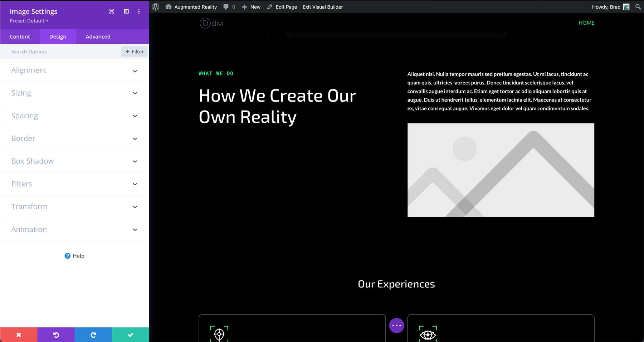
Task: Discard changes with the red X
Action: [x=19, y=334]
